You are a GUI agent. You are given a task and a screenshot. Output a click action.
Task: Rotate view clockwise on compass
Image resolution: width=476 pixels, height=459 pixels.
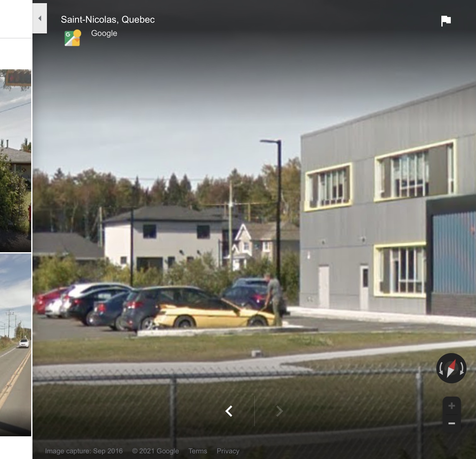pyautogui.click(x=462, y=368)
